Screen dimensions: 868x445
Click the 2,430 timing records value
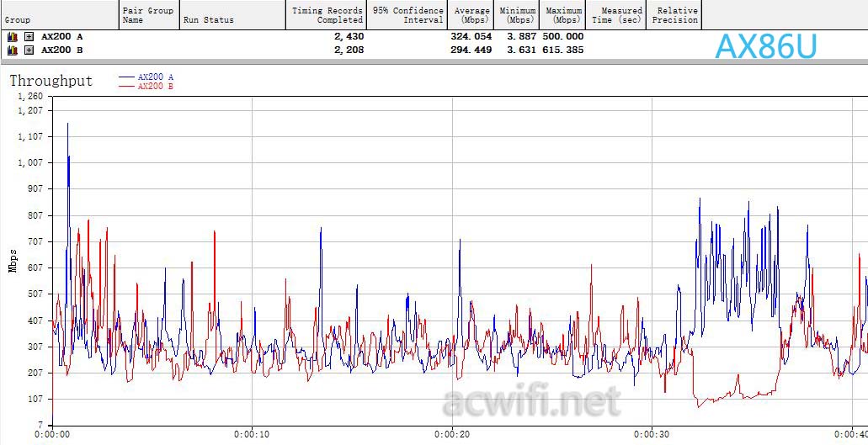tap(349, 36)
